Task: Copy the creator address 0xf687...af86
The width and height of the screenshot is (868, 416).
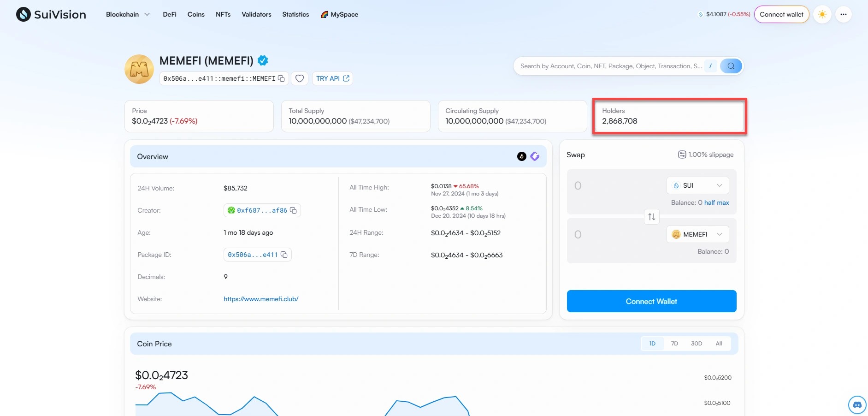Action: point(293,210)
